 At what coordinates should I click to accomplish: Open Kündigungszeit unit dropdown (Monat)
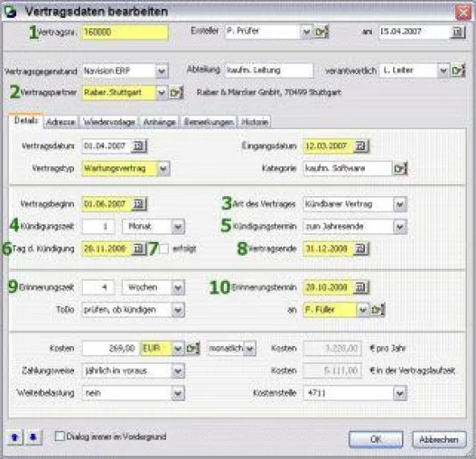pyautogui.click(x=178, y=227)
